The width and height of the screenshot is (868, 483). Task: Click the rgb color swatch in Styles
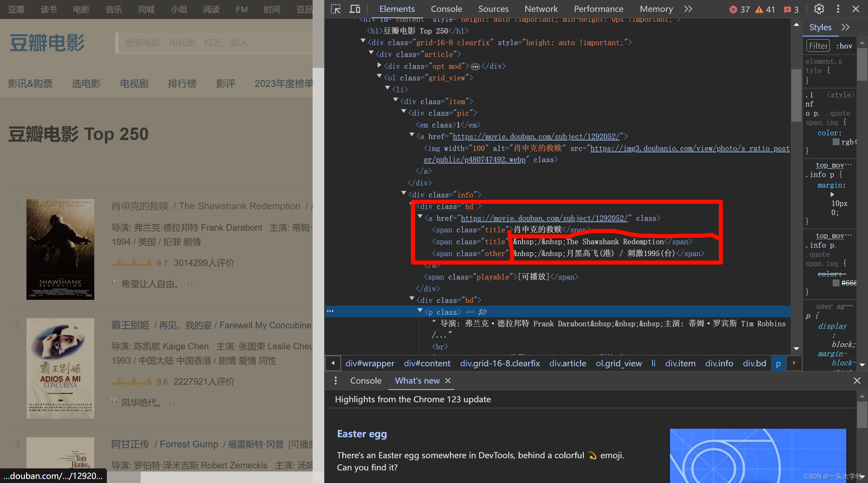coord(836,142)
